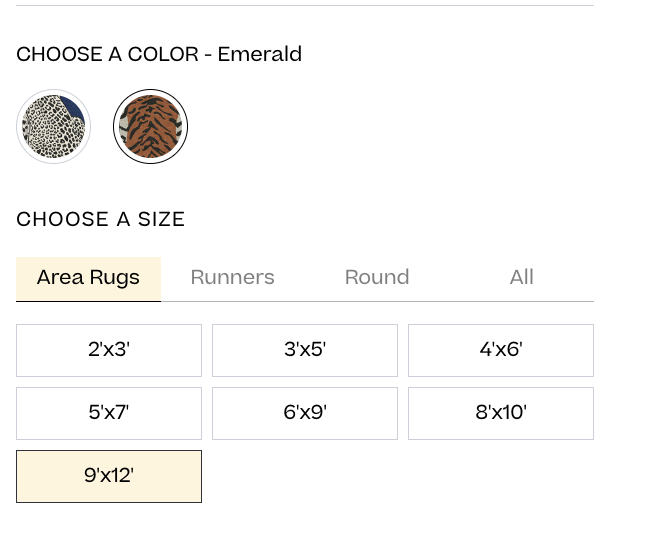
Task: Tap the currently selected tiger pattern circle
Action: coord(151,126)
